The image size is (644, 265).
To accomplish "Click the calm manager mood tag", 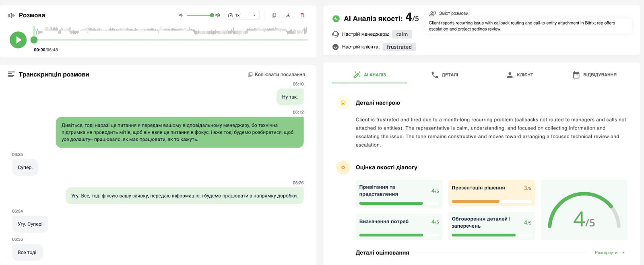I will click(x=402, y=34).
